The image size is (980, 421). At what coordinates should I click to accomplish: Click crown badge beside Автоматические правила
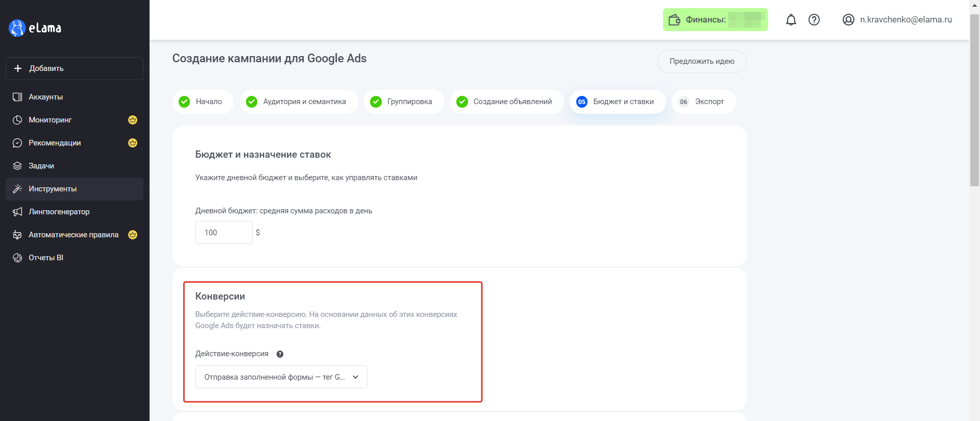click(x=133, y=235)
